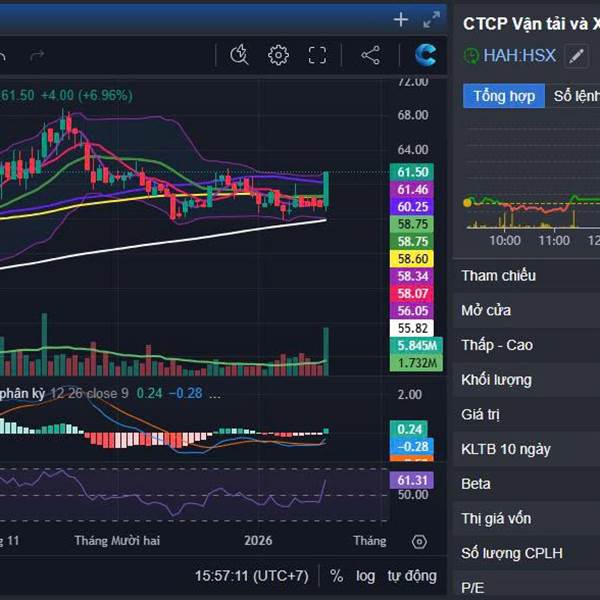The width and height of the screenshot is (600, 600).
Task: Switch to the Sổ lệnh tab
Action: pyautogui.click(x=576, y=96)
